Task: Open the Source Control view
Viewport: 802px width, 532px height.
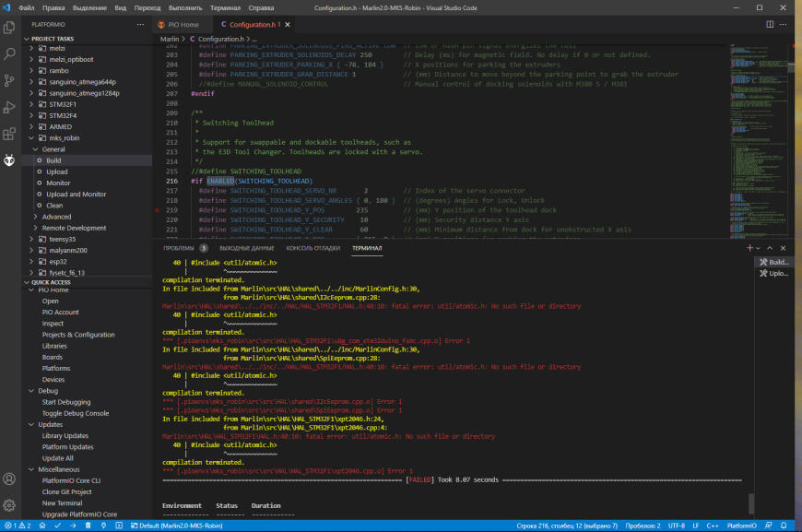Action: 9,80
